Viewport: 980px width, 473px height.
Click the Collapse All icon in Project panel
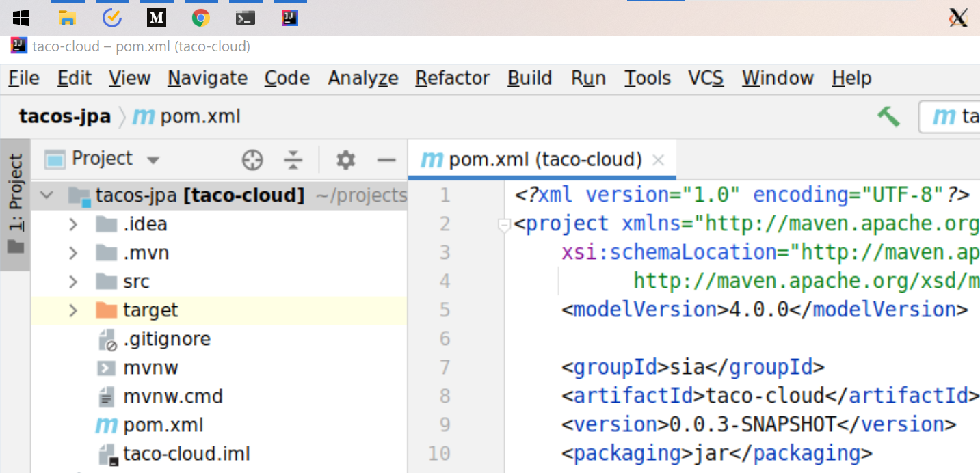[293, 160]
